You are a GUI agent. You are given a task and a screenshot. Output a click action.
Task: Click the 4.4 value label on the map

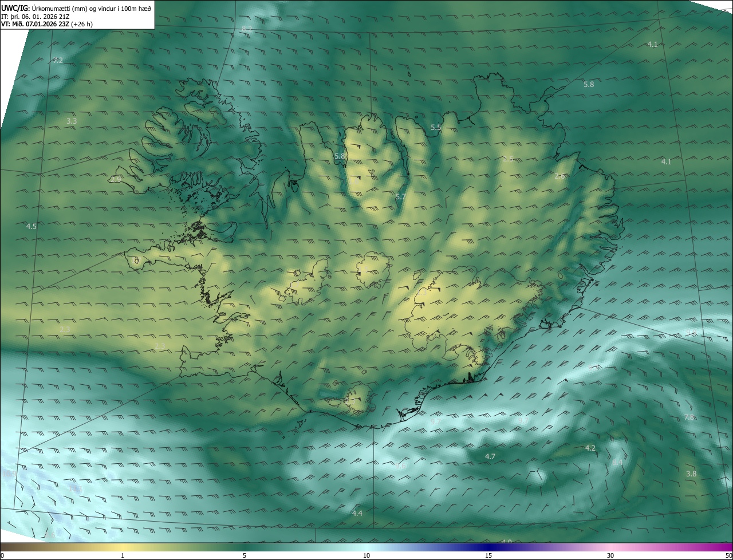(357, 513)
